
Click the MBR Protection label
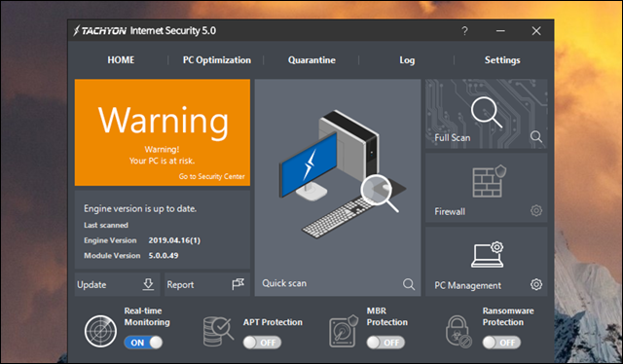coord(387,316)
